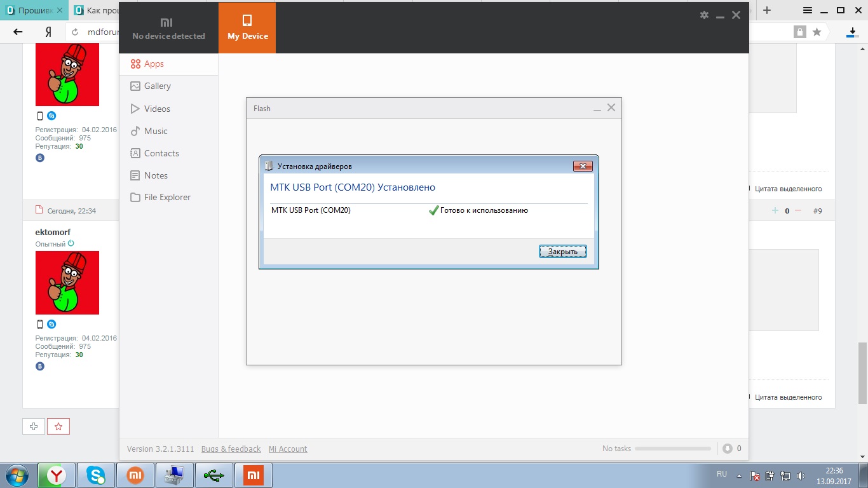Click the MTK USB Port (COM20) device row
Screen dimensions: 868x488
pos(429,210)
